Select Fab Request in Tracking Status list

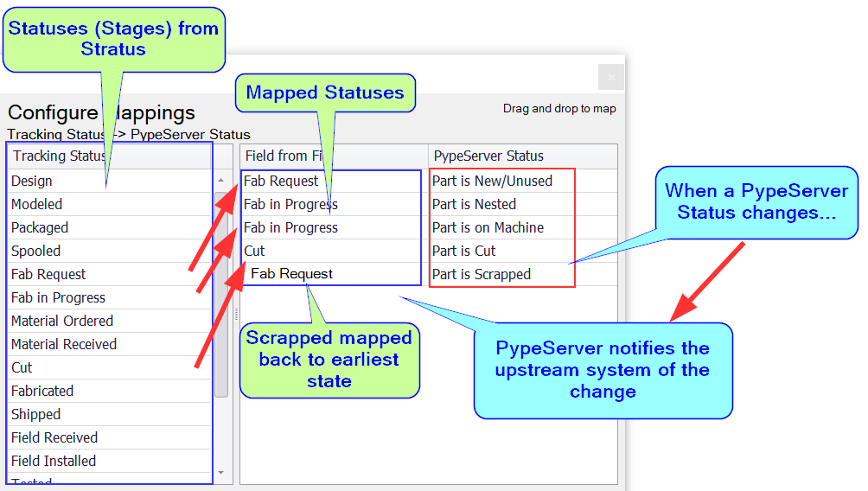[110, 274]
